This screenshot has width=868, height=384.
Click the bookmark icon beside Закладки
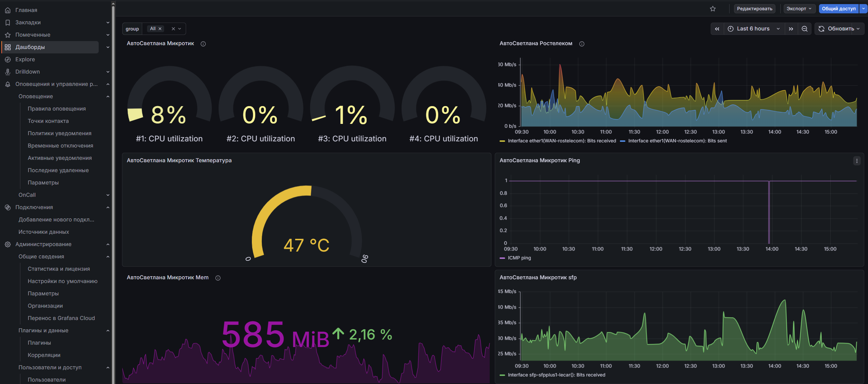click(8, 23)
